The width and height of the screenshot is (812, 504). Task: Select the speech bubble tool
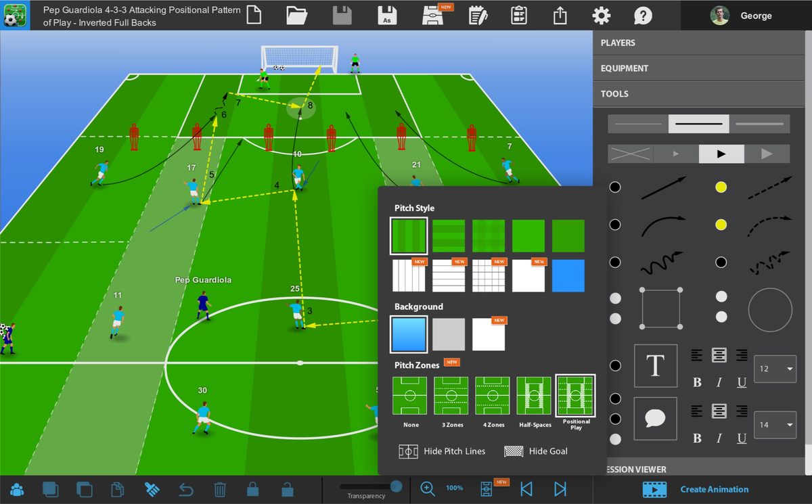coord(655,418)
